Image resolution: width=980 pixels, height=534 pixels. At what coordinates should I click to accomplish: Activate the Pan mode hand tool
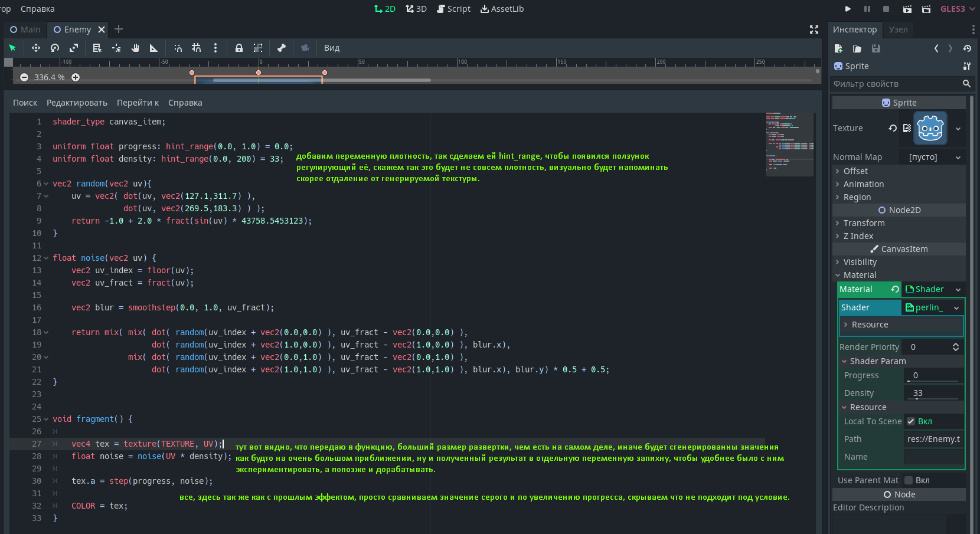click(135, 48)
